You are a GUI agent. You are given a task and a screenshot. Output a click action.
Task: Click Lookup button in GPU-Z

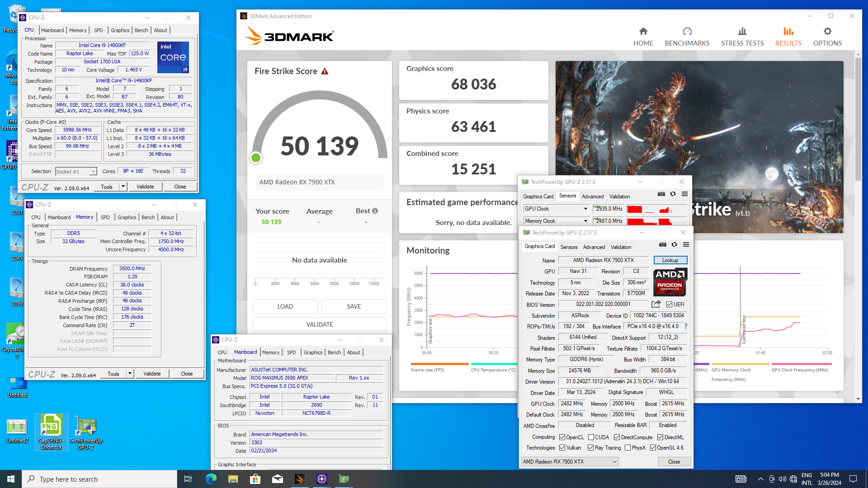point(670,260)
